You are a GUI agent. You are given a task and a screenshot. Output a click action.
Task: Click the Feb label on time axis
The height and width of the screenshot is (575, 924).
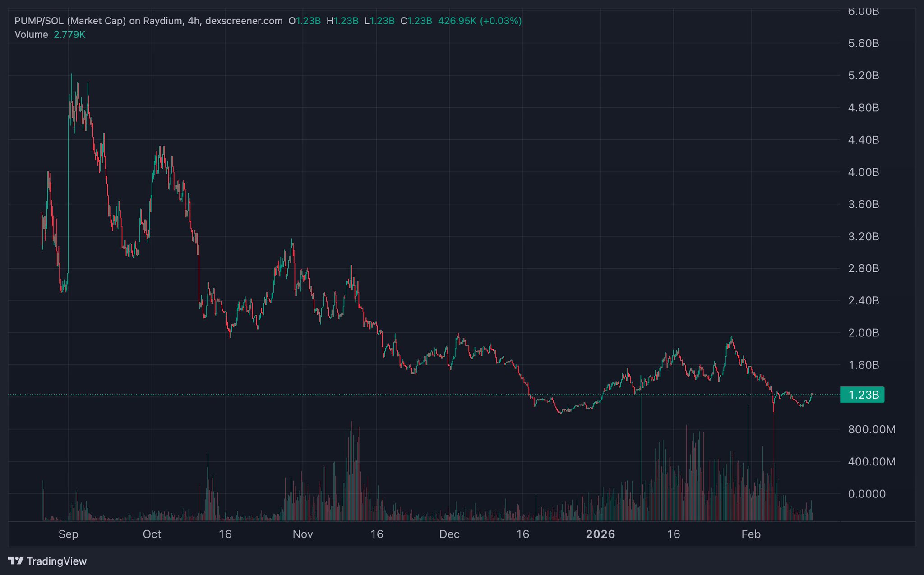(x=751, y=534)
